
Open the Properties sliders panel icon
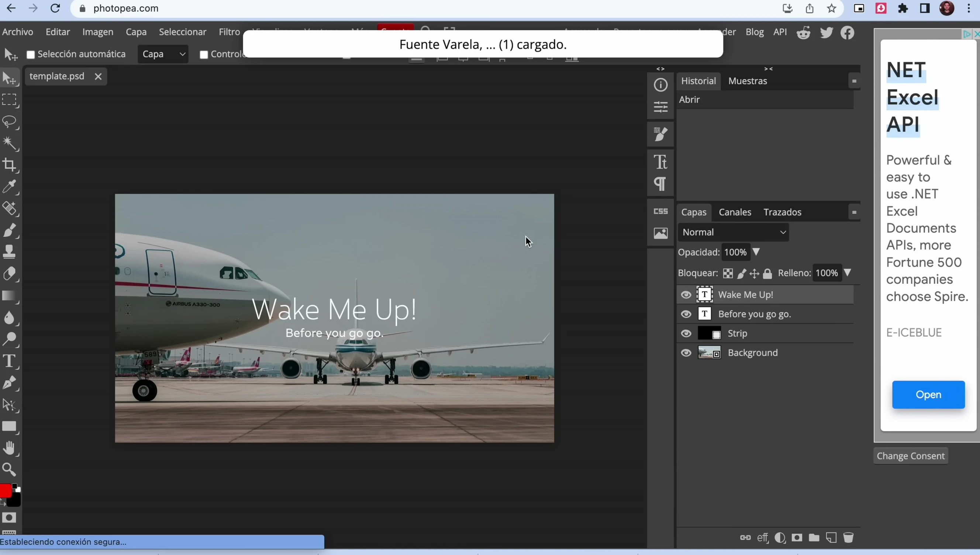tap(660, 107)
